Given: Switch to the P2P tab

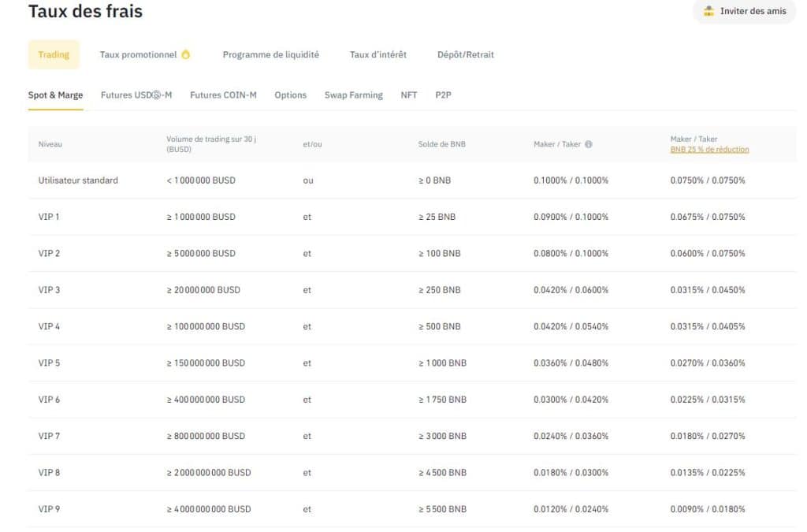Looking at the screenshot, I should pyautogui.click(x=443, y=95).
